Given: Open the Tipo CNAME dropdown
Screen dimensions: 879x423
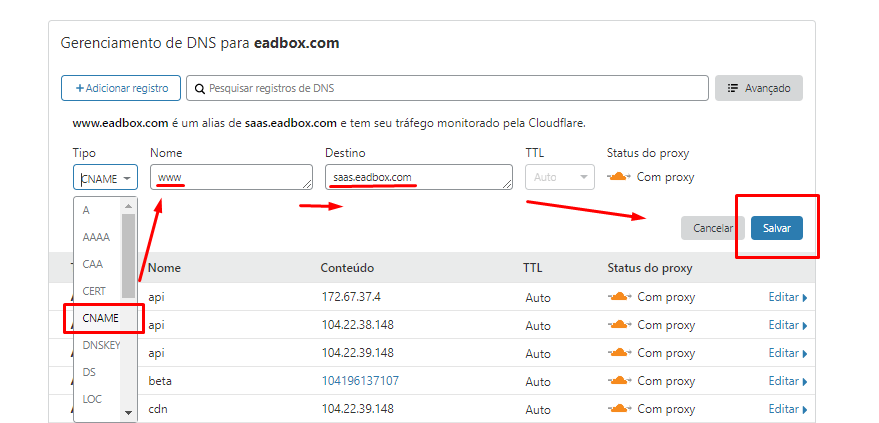Looking at the screenshot, I should pos(105,177).
